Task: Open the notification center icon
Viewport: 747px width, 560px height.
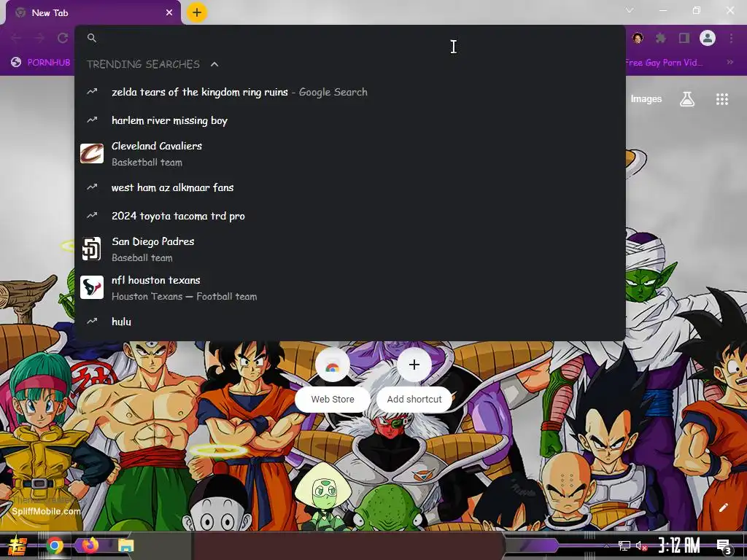Action: click(724, 547)
